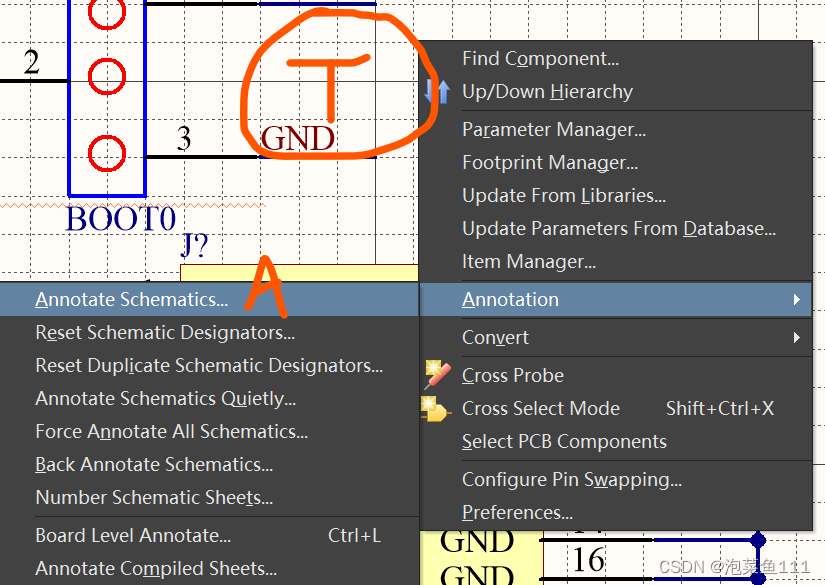This screenshot has width=825, height=585.
Task: Expand the Annotation submenu arrow
Action: pos(797,299)
